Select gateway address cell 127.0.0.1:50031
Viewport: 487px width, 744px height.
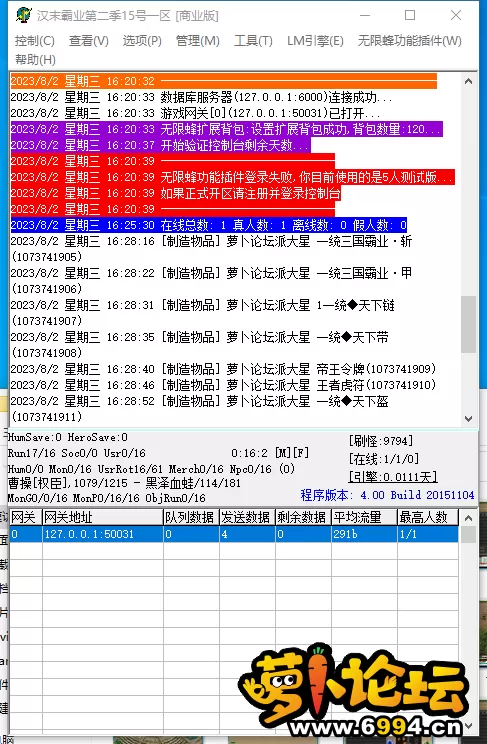point(103,534)
